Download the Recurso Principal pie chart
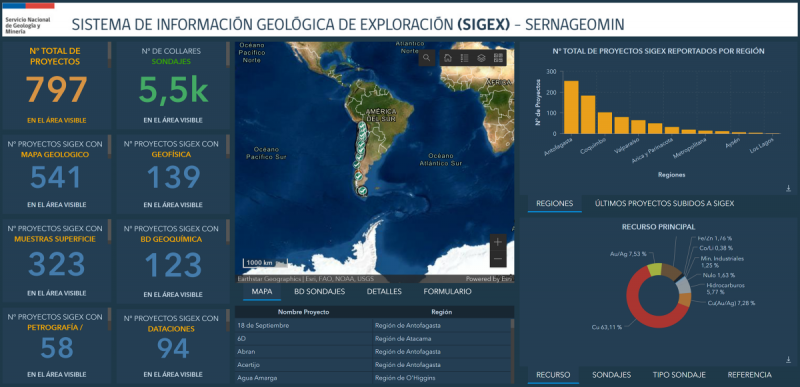Viewport: 800px width, 387px height. pyautogui.click(x=788, y=359)
